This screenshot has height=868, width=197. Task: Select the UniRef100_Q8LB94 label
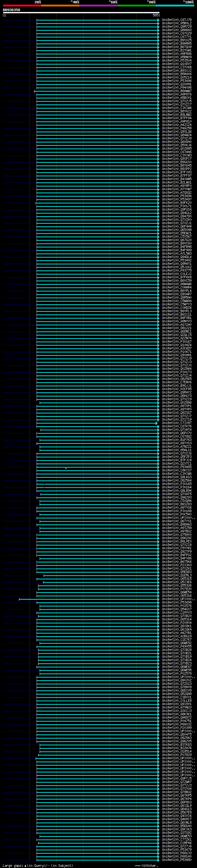click(x=177, y=491)
